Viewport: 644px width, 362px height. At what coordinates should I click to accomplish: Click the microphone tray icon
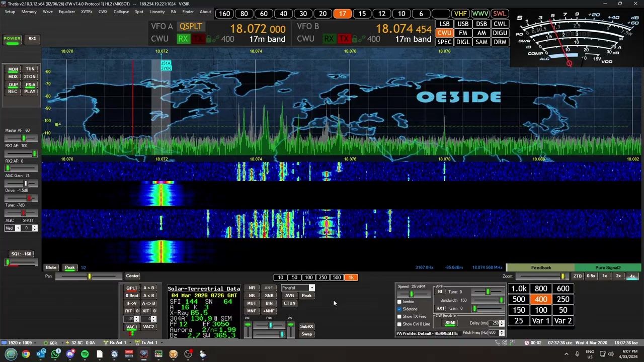577,354
